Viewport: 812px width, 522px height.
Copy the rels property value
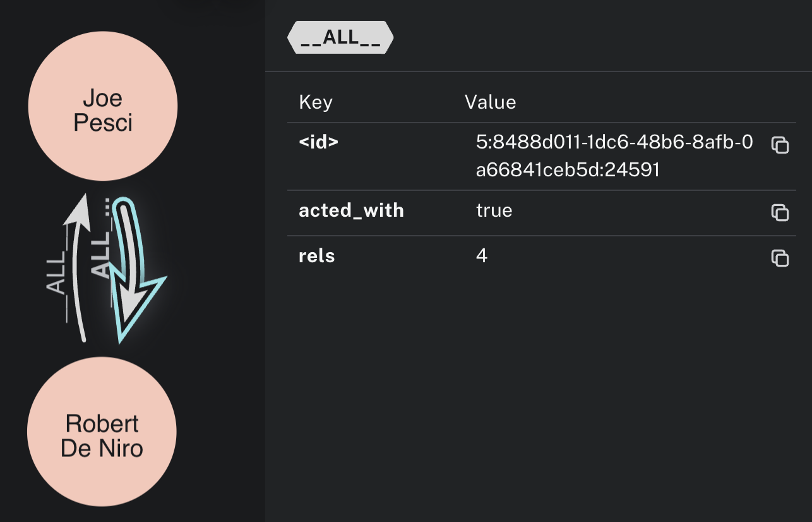pyautogui.click(x=780, y=258)
